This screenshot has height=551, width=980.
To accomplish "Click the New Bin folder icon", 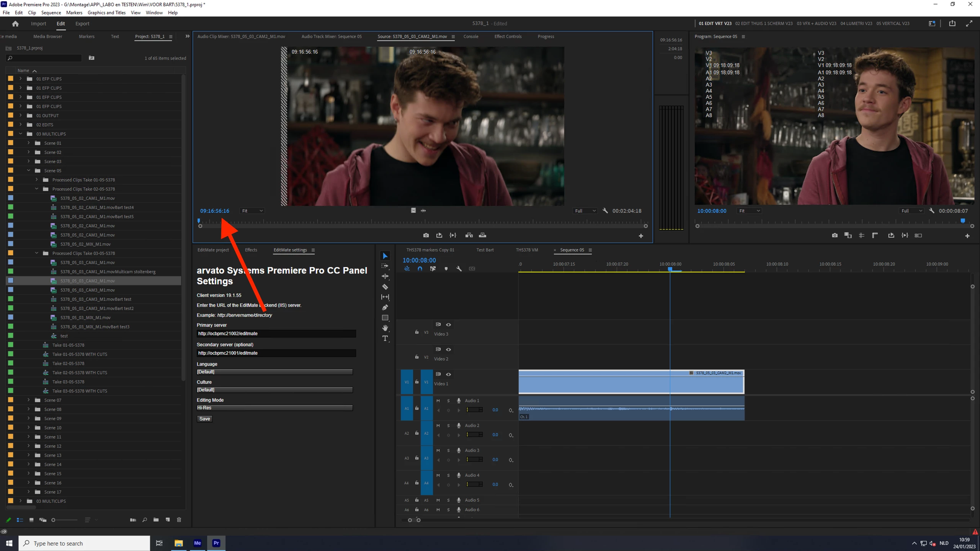I will 156,520.
